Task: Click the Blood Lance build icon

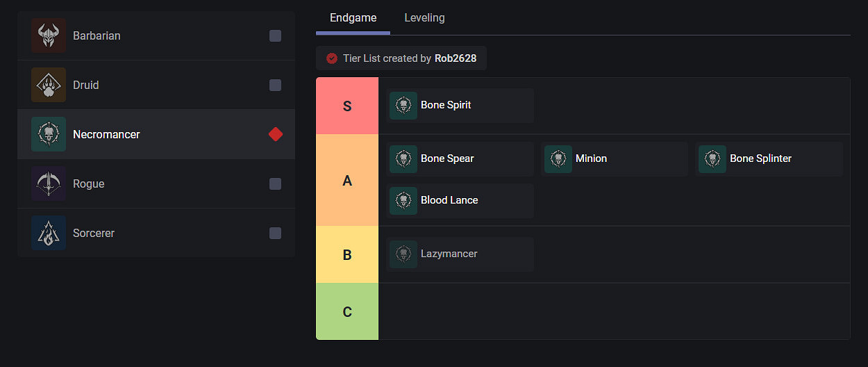Action: (403, 201)
